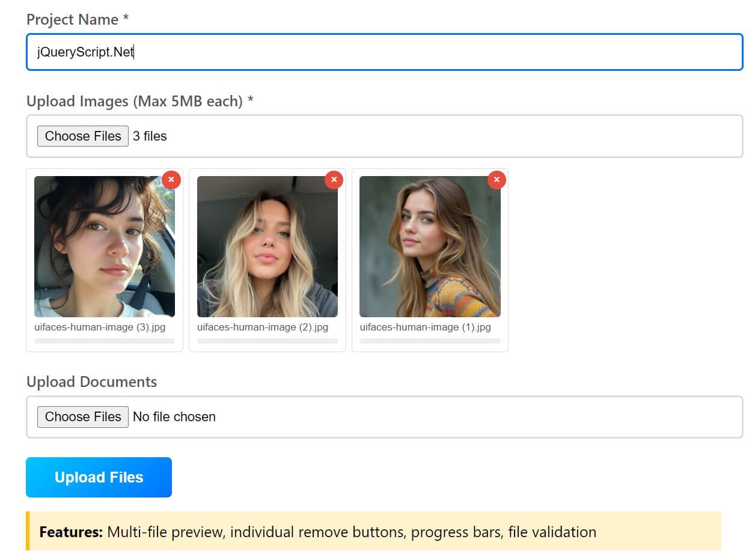Click the yellow Features info banner
Screen dimensions: 749x560
[x=373, y=532]
